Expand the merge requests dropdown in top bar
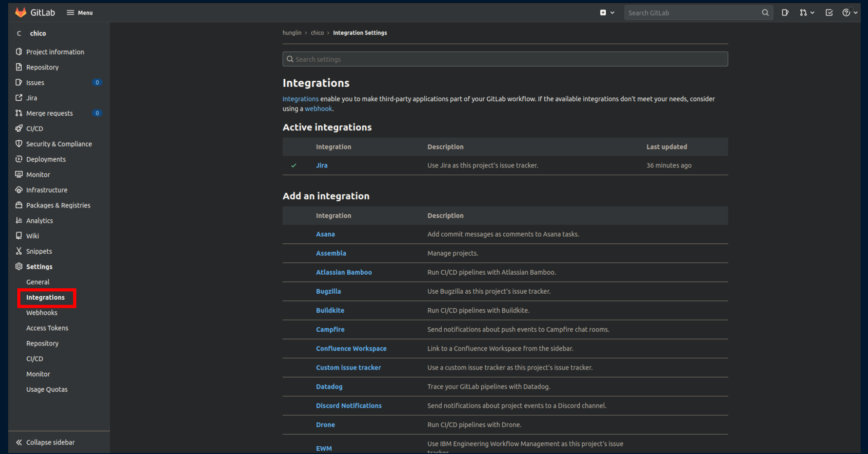Image resolution: width=868 pixels, height=454 pixels. (807, 13)
